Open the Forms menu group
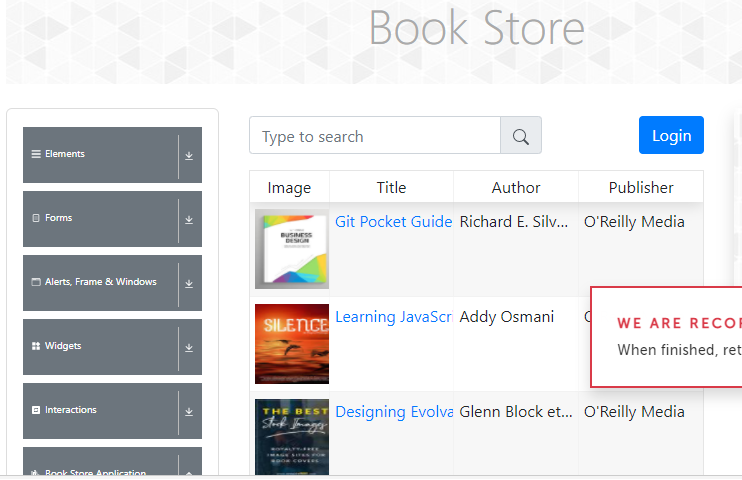The image size is (742, 480). click(x=112, y=219)
